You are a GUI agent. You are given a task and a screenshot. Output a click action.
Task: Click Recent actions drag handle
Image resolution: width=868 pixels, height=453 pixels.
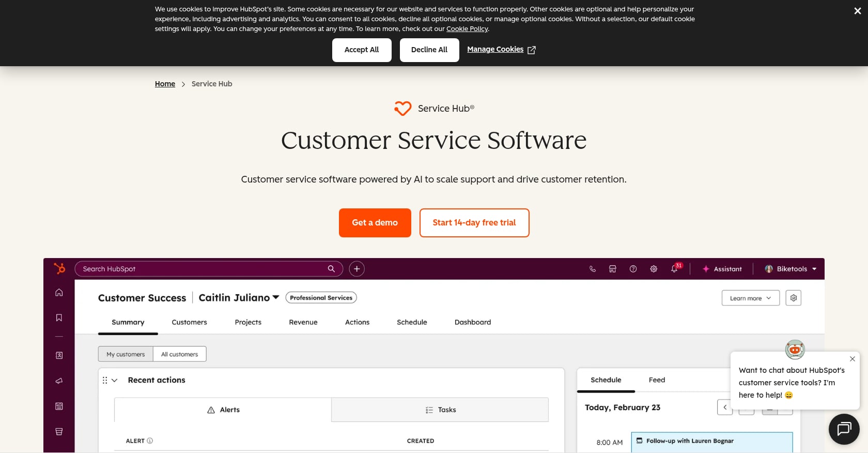[x=105, y=380]
